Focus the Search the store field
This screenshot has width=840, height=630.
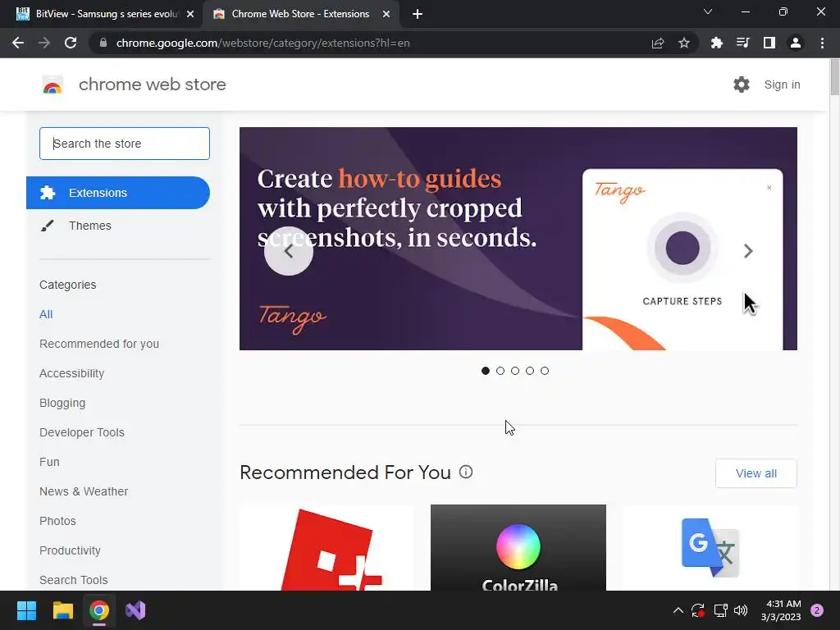[x=125, y=144]
